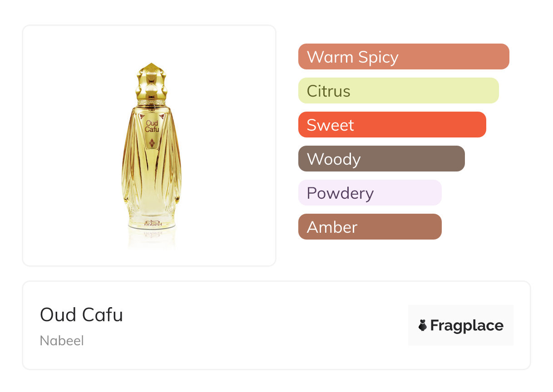Click the golden crown cap of the bottle
Screen dimensions: 553x392
151,82
